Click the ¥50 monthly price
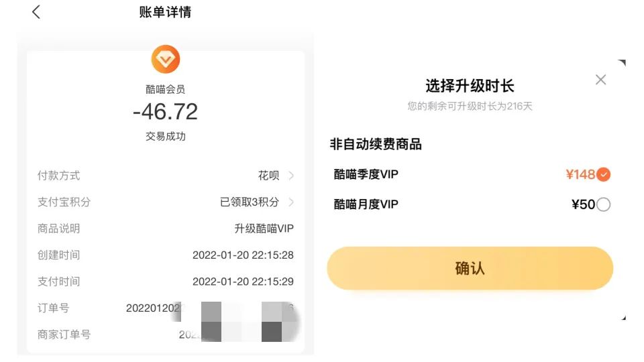This screenshot has height=362, width=644. click(583, 205)
